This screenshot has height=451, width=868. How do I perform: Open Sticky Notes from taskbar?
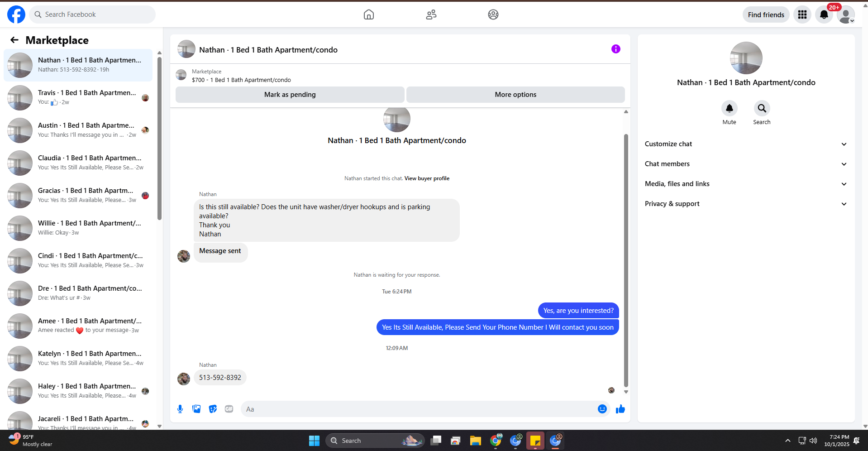pos(535,441)
